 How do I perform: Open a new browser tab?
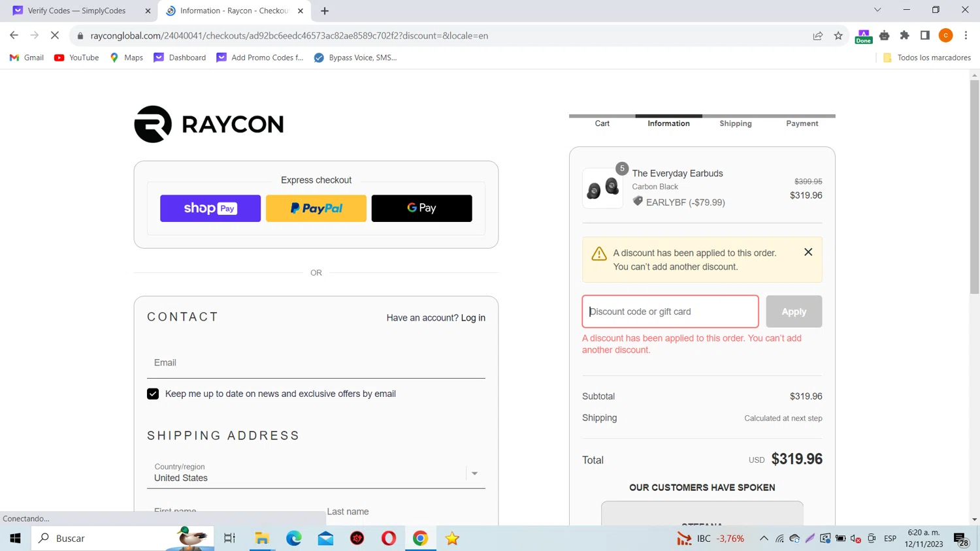[x=325, y=10]
